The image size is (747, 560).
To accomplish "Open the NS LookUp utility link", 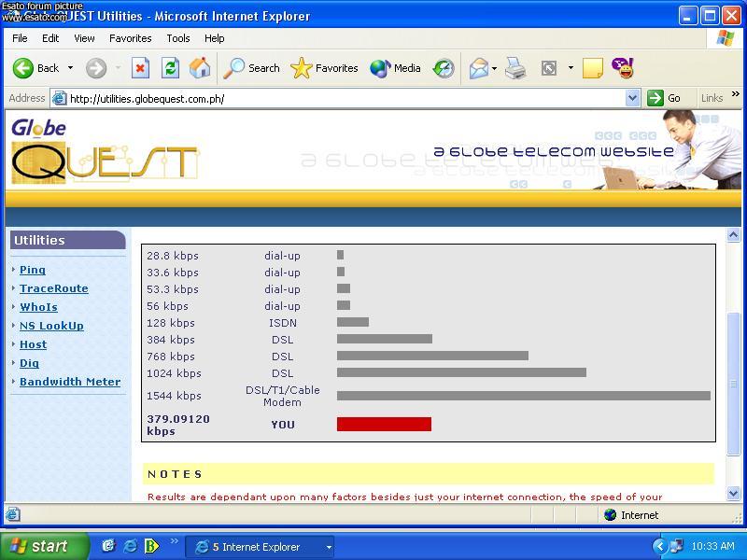I will pos(51,326).
